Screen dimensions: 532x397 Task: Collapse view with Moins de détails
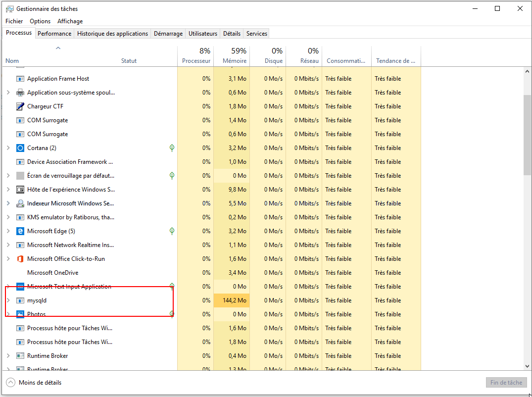[x=34, y=383]
